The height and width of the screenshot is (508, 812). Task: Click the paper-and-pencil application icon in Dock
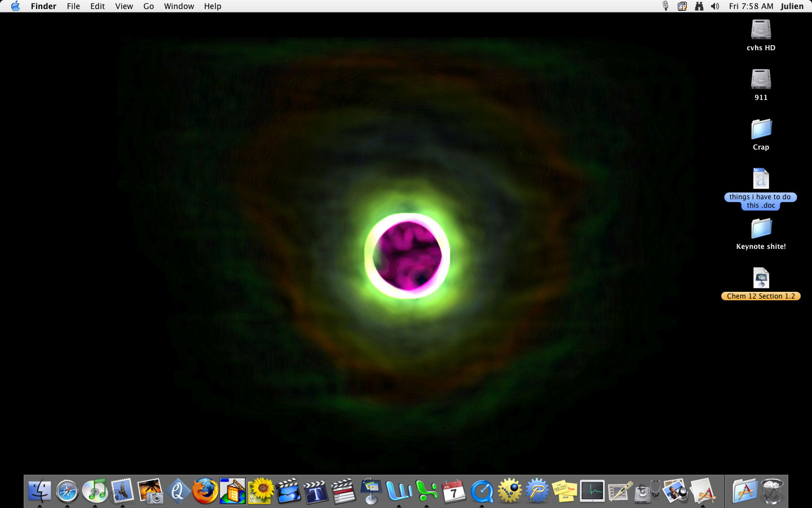point(703,491)
